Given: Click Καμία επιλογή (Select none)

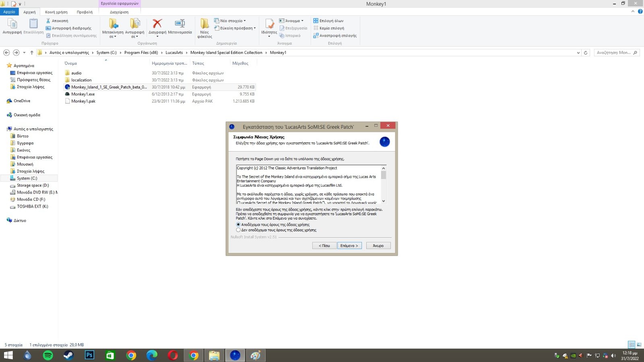Looking at the screenshot, I should (x=328, y=28).
